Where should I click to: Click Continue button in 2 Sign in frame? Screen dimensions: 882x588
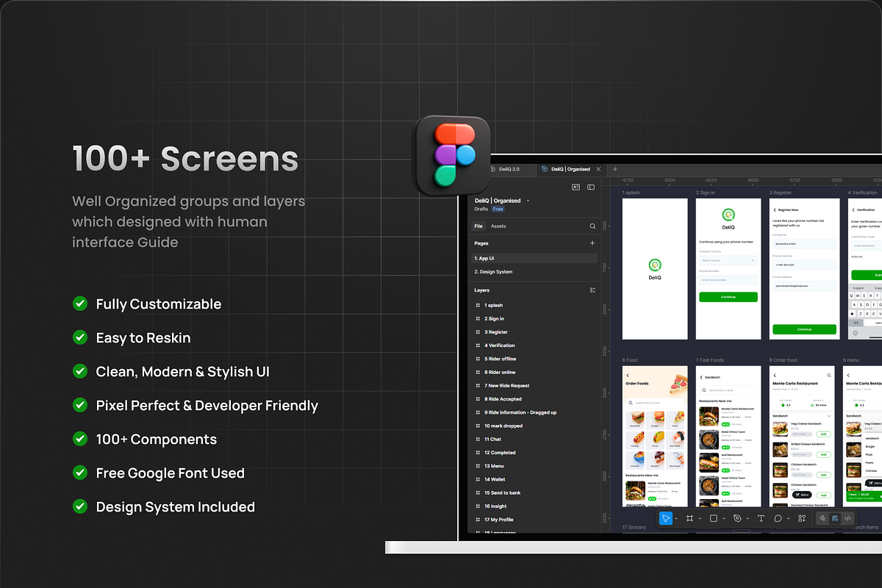(x=728, y=297)
